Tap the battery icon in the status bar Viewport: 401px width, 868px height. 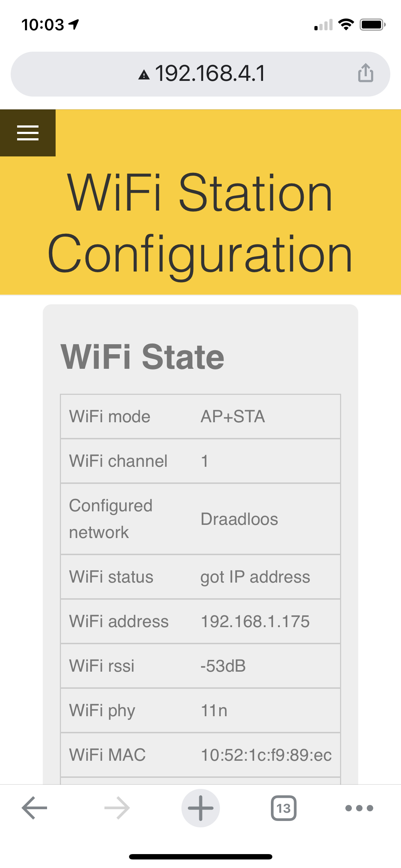click(x=372, y=25)
